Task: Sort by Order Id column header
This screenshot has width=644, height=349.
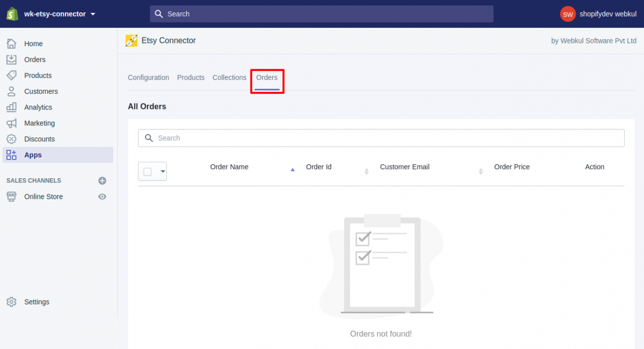Action: pyautogui.click(x=319, y=167)
